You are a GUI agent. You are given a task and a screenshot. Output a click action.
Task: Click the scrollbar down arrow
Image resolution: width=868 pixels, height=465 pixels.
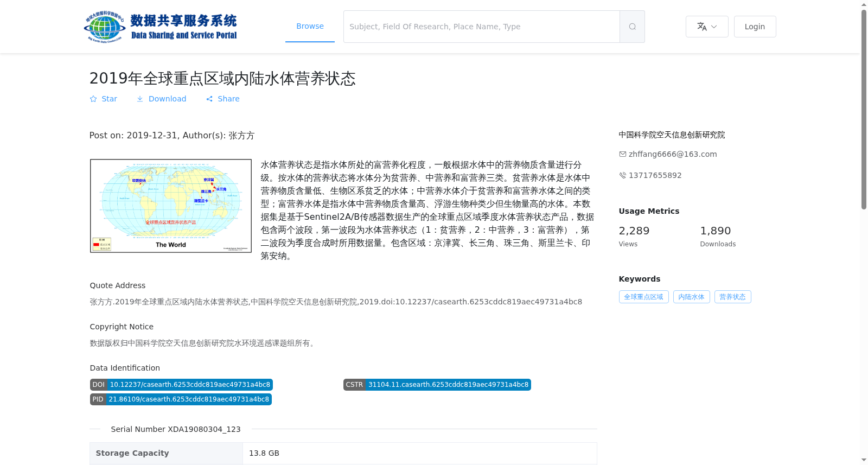click(x=864, y=460)
